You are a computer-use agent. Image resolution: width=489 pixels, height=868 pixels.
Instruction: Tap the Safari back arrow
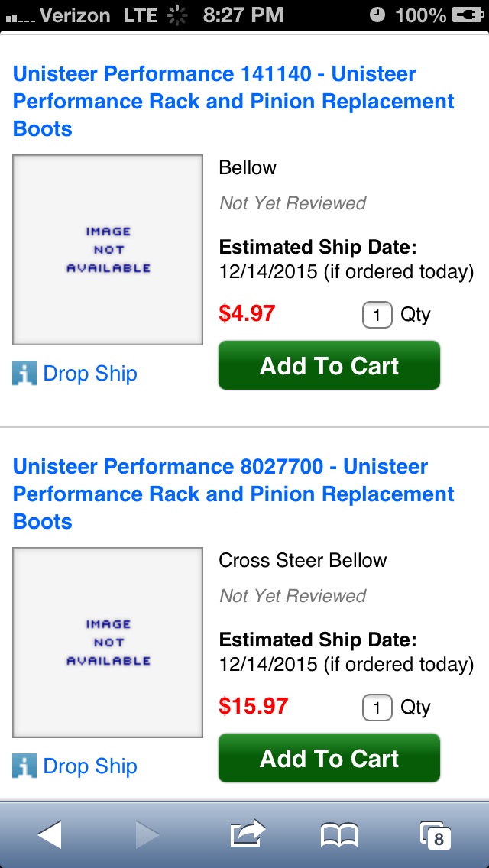coord(50,834)
